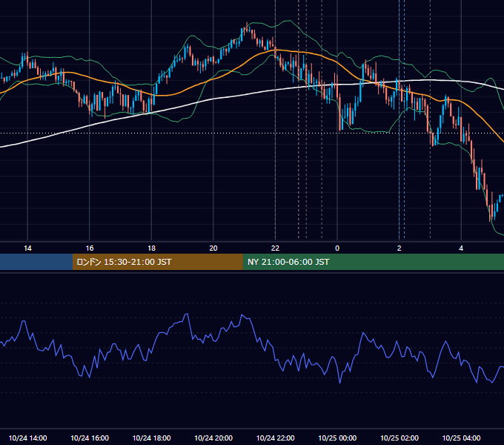Select the NY 21:00-06:00 JST session bar

(373, 262)
